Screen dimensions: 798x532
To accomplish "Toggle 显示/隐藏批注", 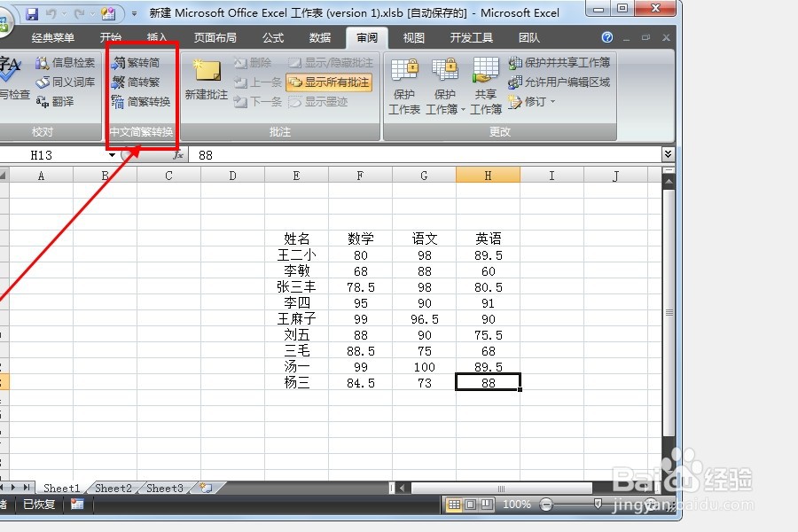I will coord(331,63).
